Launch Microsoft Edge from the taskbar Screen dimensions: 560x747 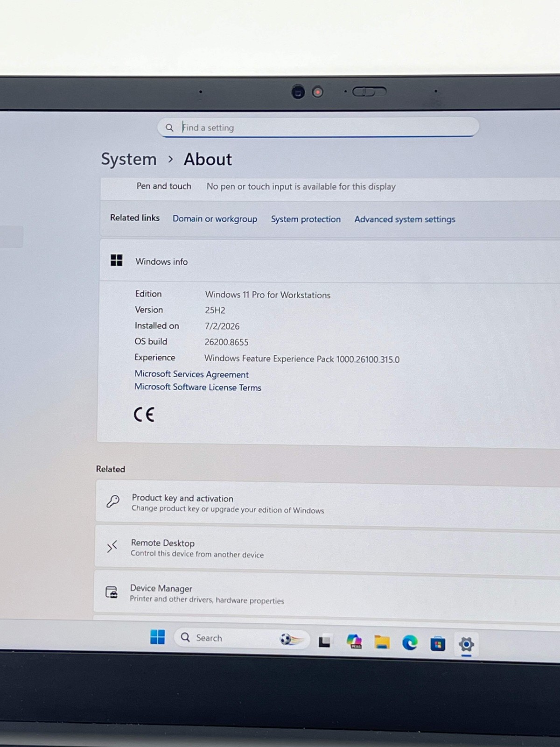pos(410,643)
